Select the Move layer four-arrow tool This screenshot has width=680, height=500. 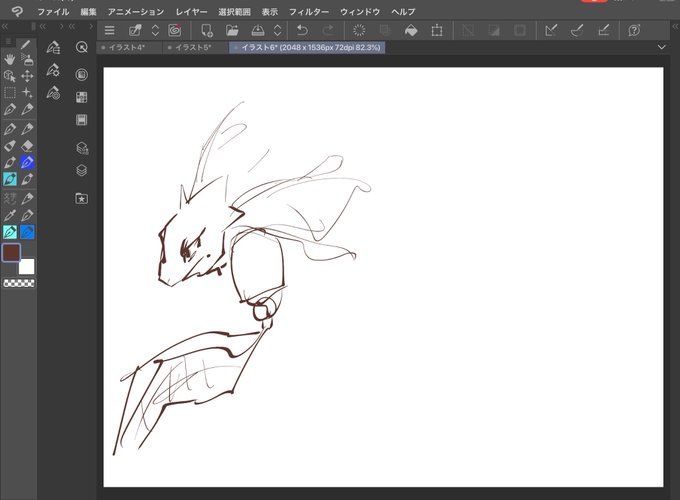click(x=27, y=76)
